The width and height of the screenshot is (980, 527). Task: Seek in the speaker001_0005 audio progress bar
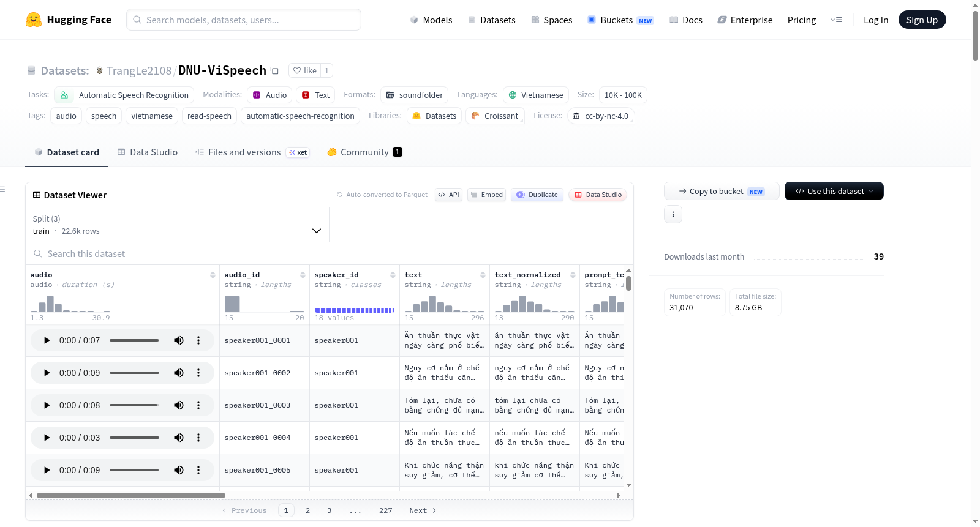coord(134,470)
